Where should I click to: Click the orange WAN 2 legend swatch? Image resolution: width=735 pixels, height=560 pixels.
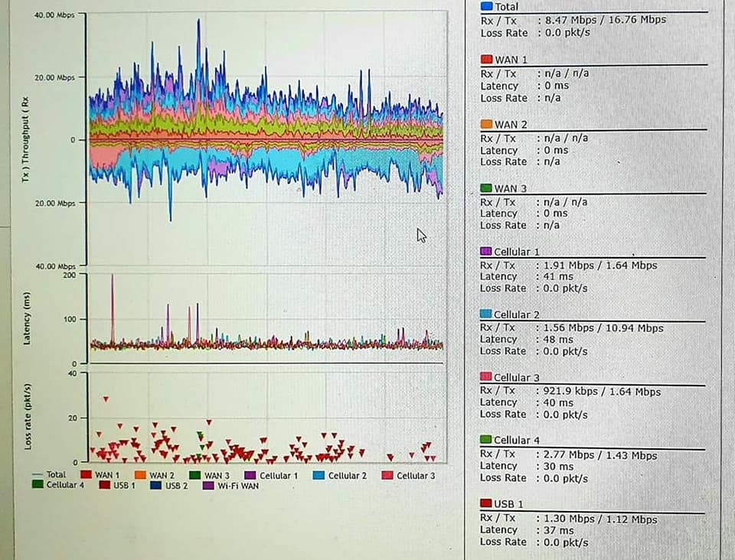141,475
